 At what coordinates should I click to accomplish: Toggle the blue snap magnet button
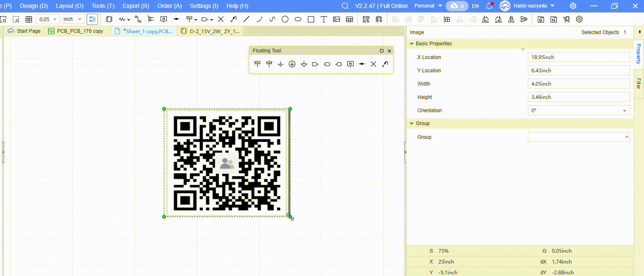(92, 19)
